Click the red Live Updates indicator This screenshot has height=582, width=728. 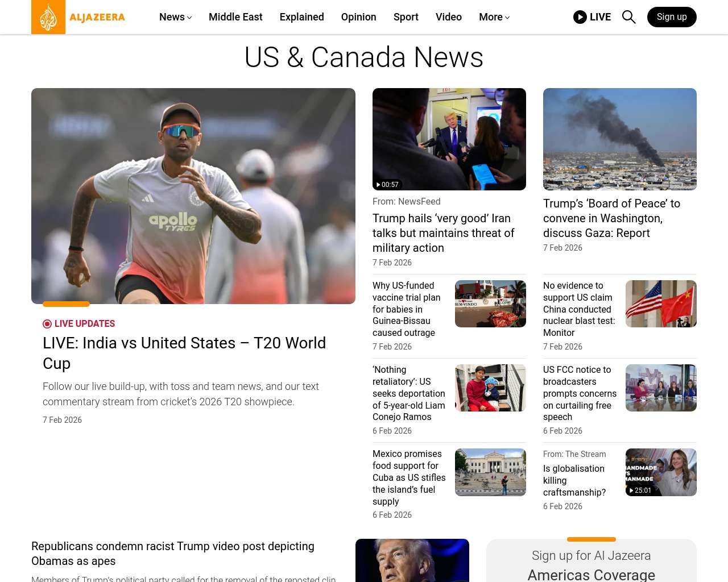coord(47,324)
